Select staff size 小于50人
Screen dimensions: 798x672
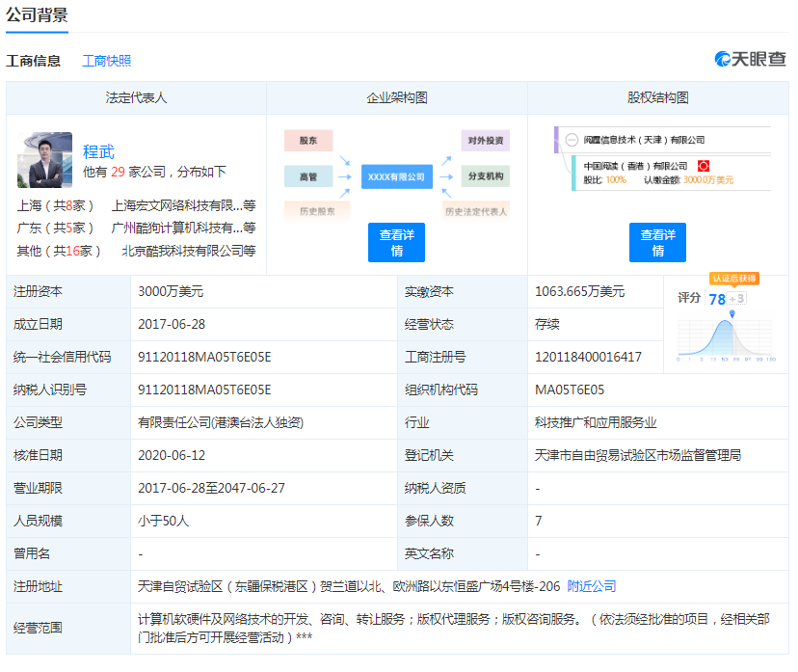click(x=164, y=521)
